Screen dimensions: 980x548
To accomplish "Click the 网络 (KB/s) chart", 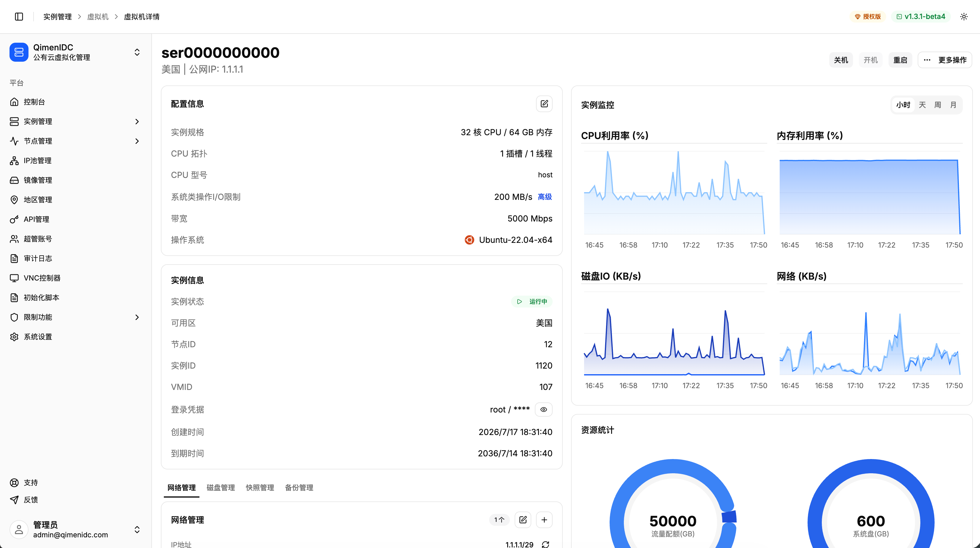I will (870, 334).
